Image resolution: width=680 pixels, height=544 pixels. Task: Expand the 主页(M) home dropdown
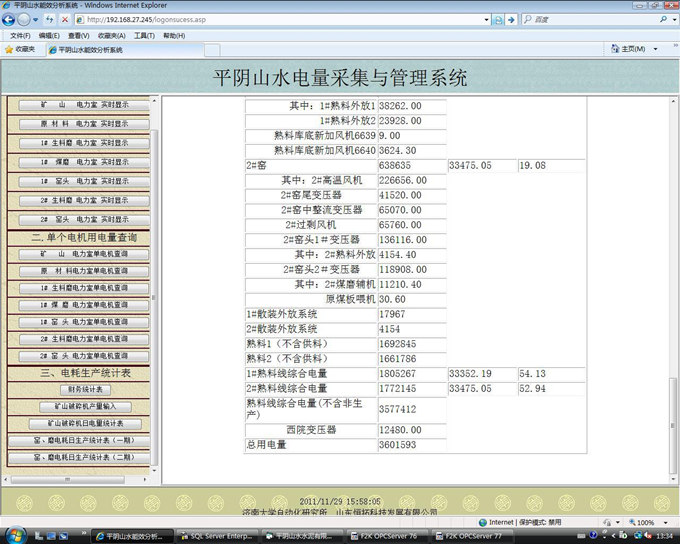click(x=655, y=49)
